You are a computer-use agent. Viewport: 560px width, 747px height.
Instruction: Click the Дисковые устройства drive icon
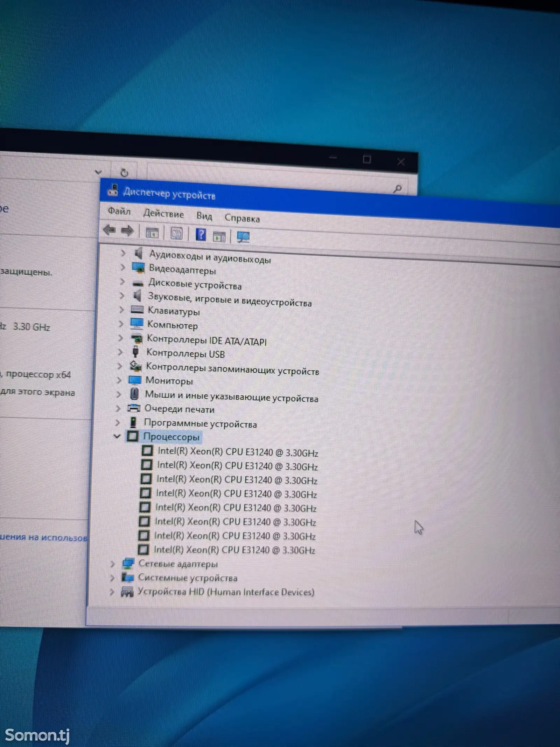(x=138, y=283)
